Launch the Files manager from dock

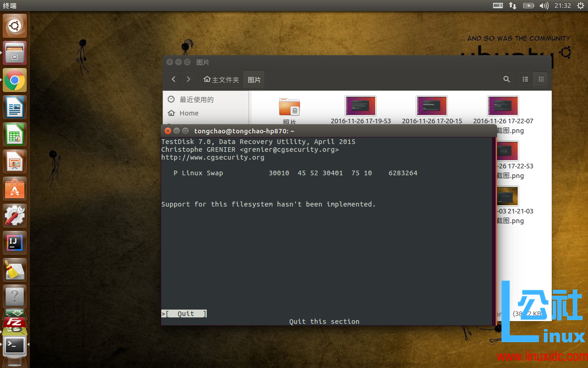click(x=15, y=53)
